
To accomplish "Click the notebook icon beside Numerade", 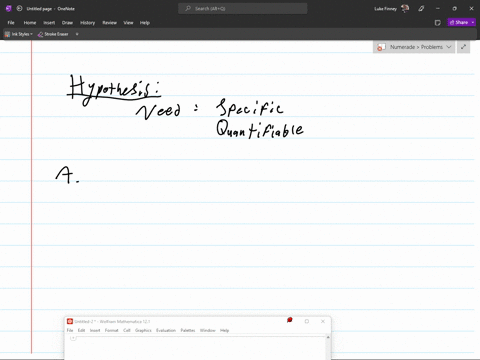I will tap(381, 47).
